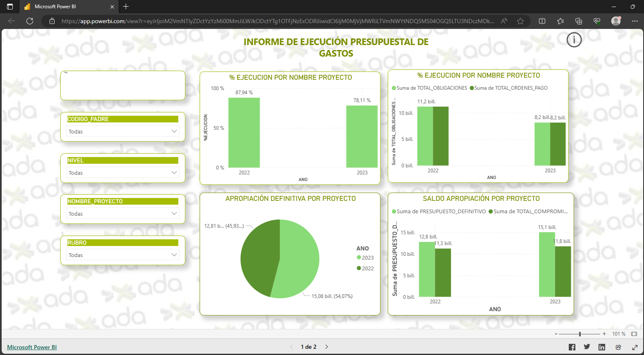Open the RUBRO dropdown list
This screenshot has height=355, width=644.
pos(123,255)
